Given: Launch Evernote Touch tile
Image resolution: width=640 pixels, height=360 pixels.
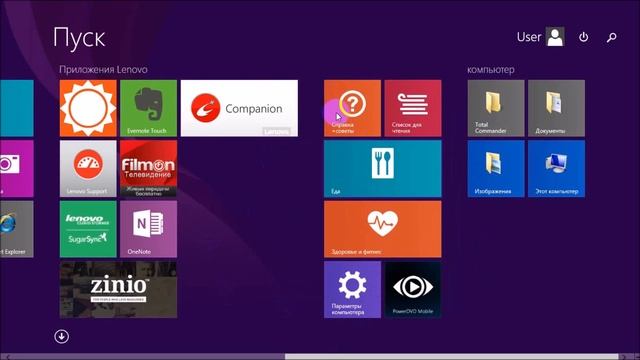Looking at the screenshot, I should (x=149, y=108).
